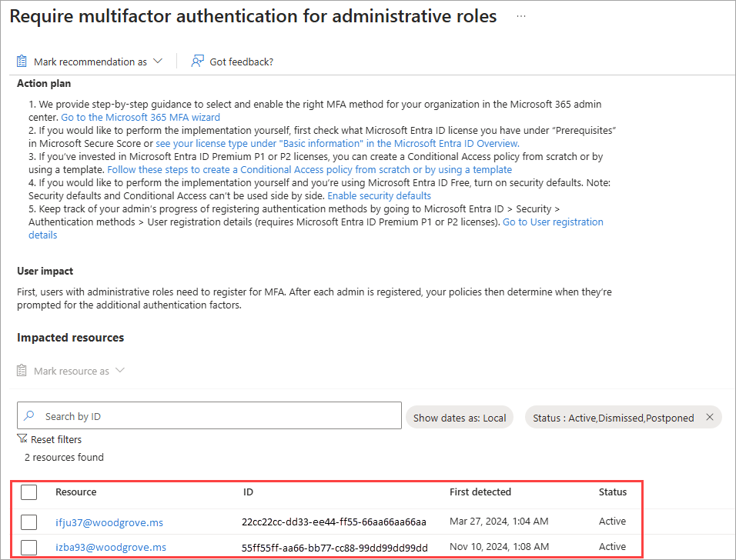Open the Follow these steps Conditional Access policy link
Viewport: 736px width, 560px height.
[x=309, y=170]
